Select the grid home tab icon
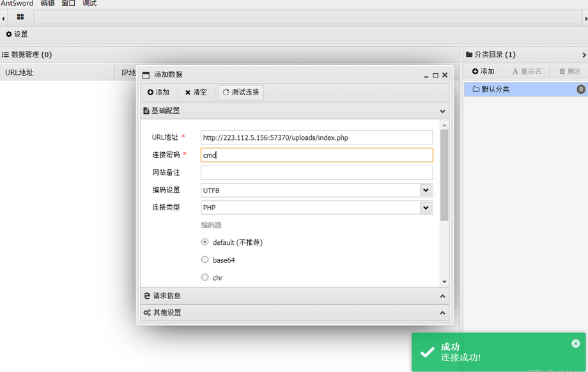The height and width of the screenshot is (372, 588). click(20, 17)
